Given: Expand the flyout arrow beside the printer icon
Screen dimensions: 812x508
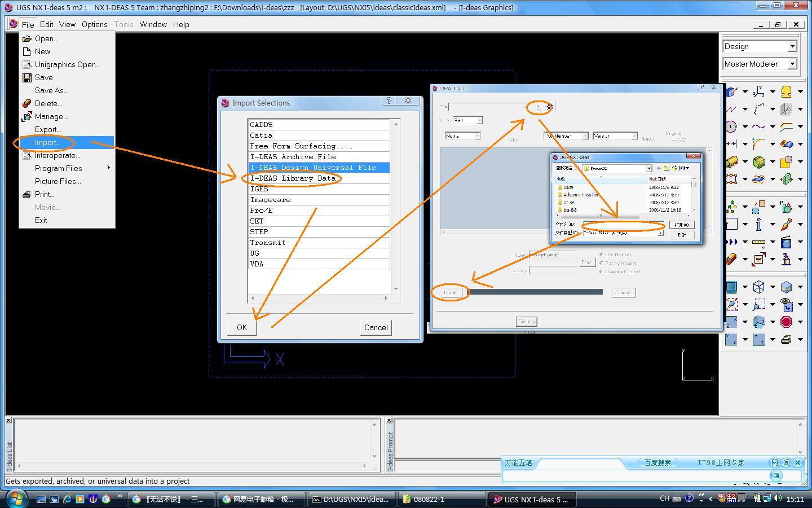Looking at the screenshot, I should pos(800,340).
